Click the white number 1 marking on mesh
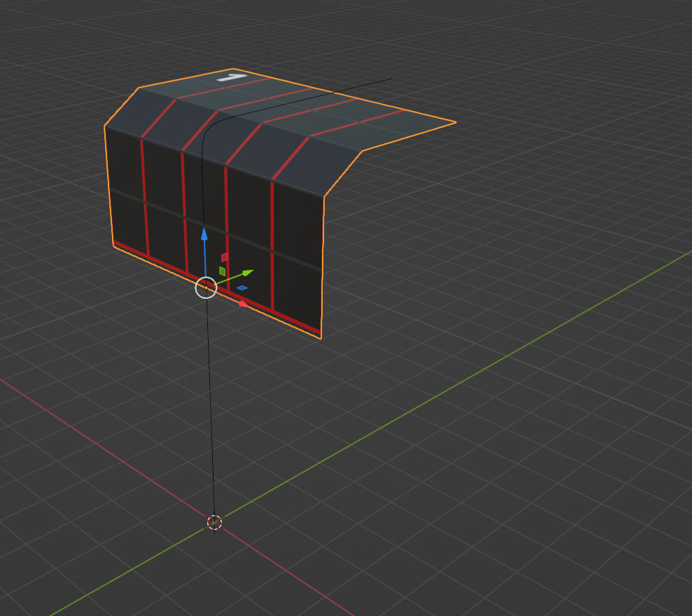 [x=232, y=77]
